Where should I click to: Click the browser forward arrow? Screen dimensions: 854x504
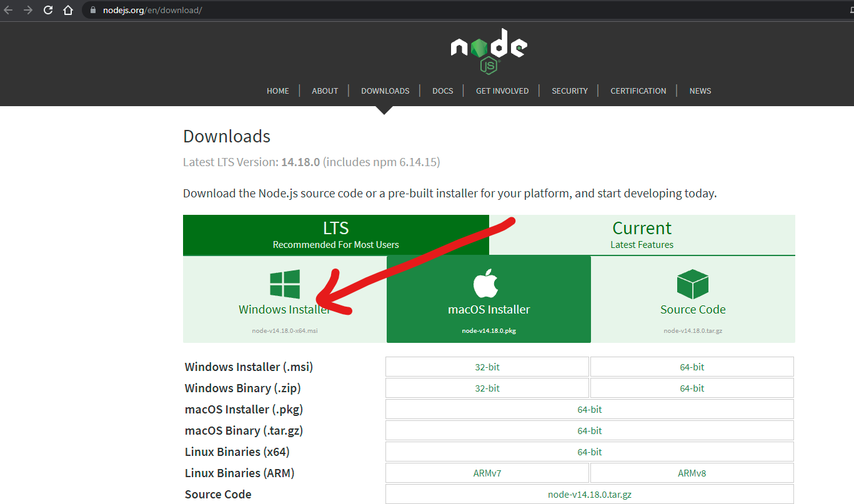(x=28, y=11)
